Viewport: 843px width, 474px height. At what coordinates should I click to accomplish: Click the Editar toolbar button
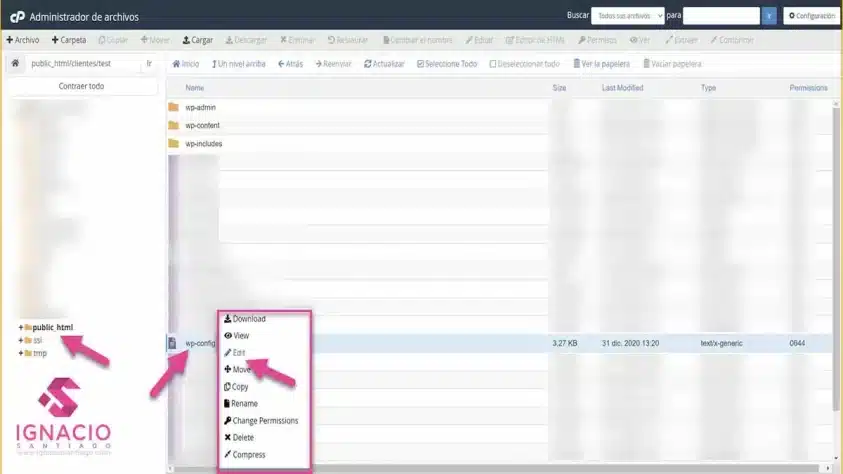tap(479, 40)
